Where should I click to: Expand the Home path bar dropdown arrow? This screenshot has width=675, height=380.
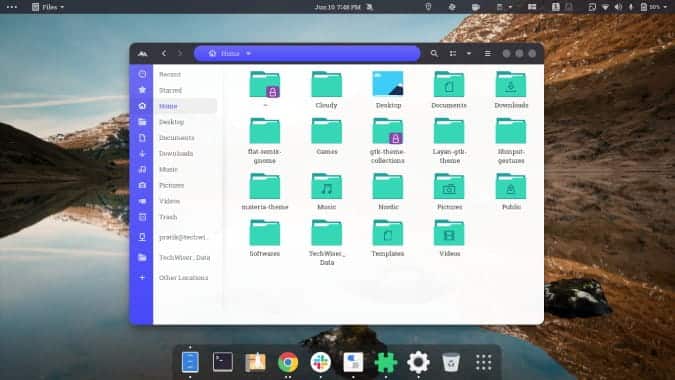tap(248, 53)
